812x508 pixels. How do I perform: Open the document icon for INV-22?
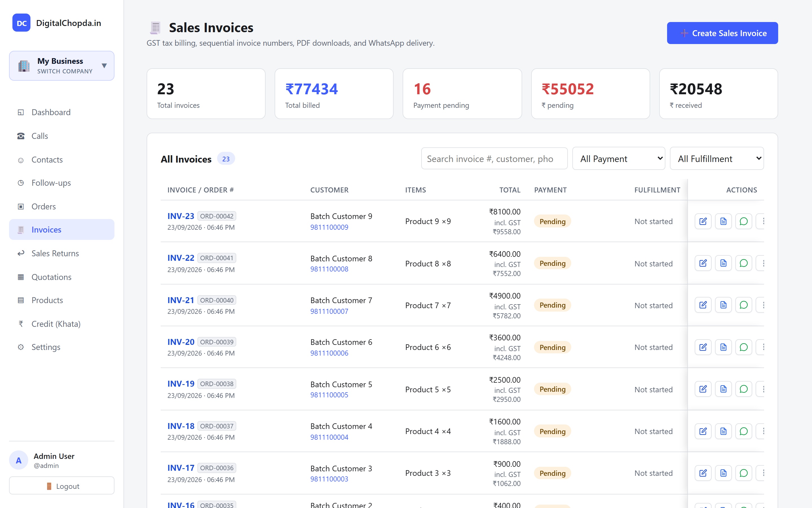723,263
